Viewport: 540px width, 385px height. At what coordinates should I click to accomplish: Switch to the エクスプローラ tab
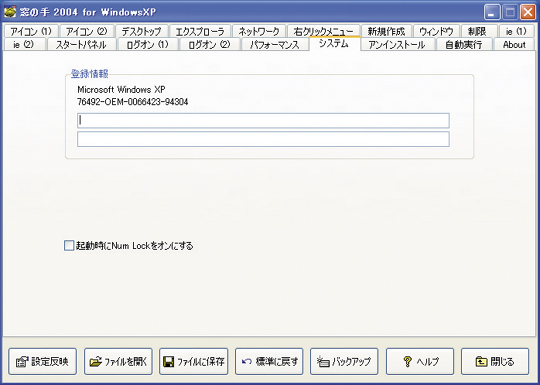tap(200, 31)
